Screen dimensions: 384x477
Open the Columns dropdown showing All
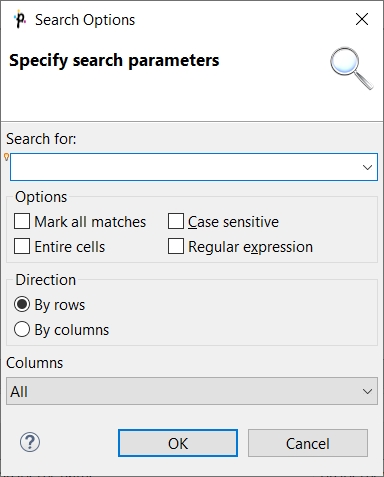(x=192, y=391)
